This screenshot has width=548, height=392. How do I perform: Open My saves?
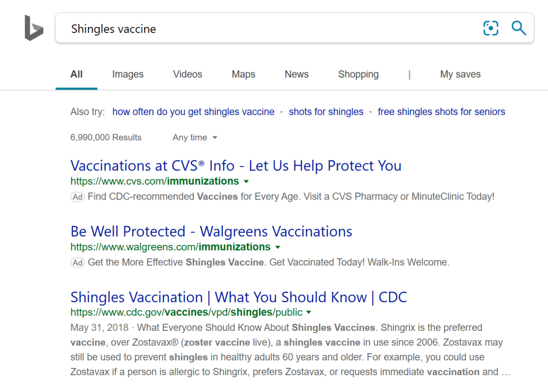(460, 74)
